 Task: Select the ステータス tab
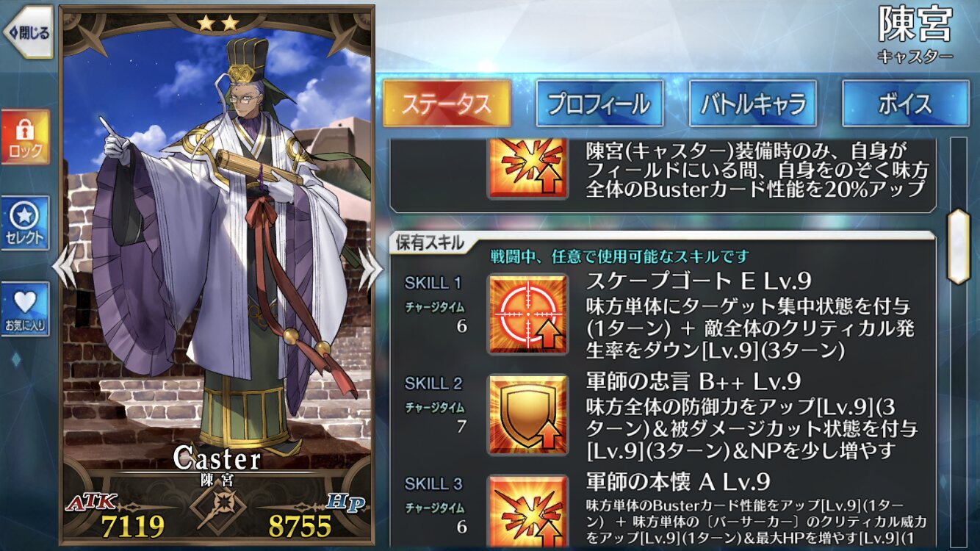(447, 104)
